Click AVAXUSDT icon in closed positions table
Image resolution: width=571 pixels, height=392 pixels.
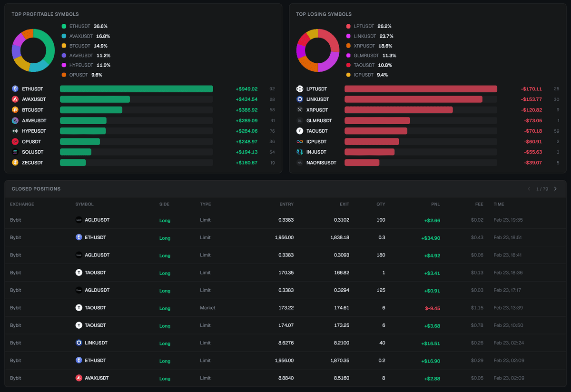click(79, 378)
